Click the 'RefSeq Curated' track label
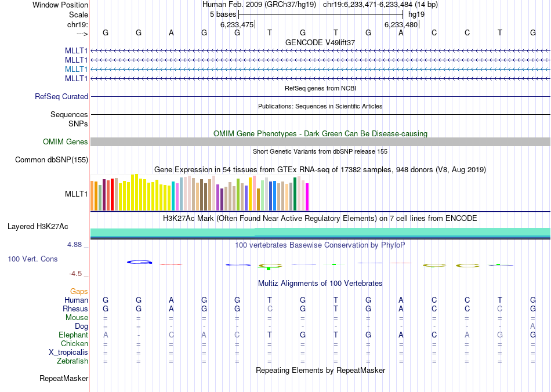 [61, 97]
